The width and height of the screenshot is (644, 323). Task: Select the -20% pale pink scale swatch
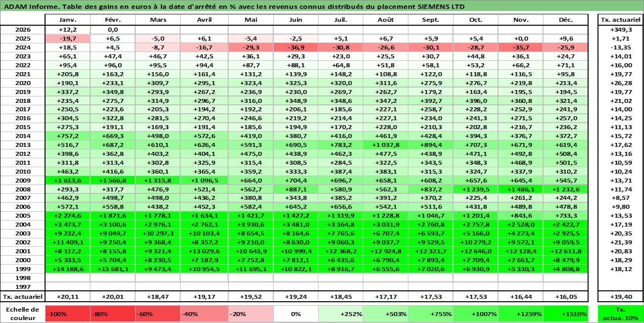tap(250, 314)
